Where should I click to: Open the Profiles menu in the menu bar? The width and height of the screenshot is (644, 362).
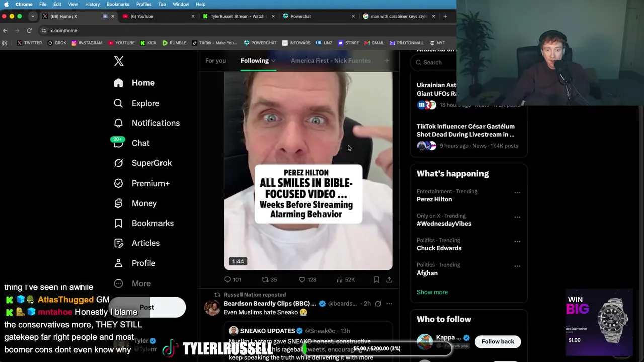(144, 4)
